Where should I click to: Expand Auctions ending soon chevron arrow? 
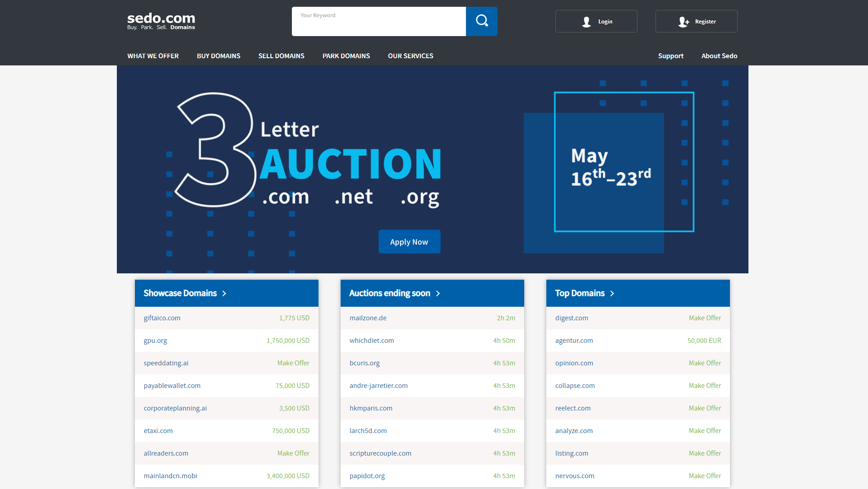pyautogui.click(x=438, y=294)
